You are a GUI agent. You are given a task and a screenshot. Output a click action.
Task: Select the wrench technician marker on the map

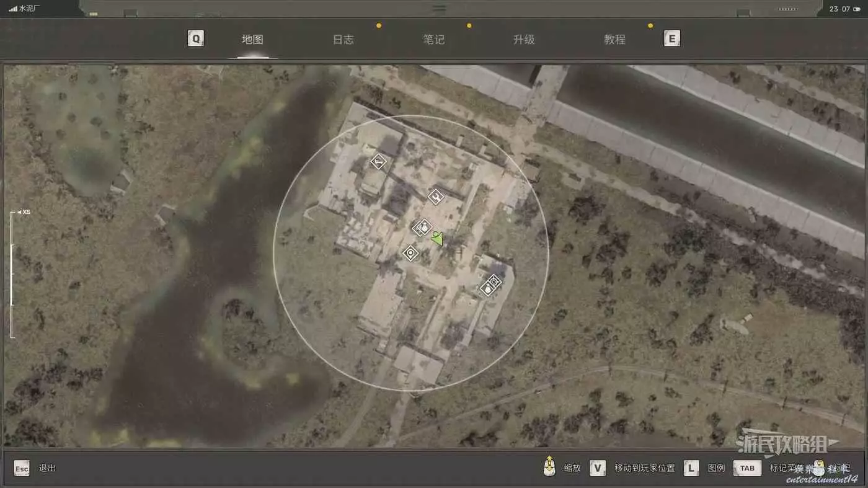pos(436,197)
